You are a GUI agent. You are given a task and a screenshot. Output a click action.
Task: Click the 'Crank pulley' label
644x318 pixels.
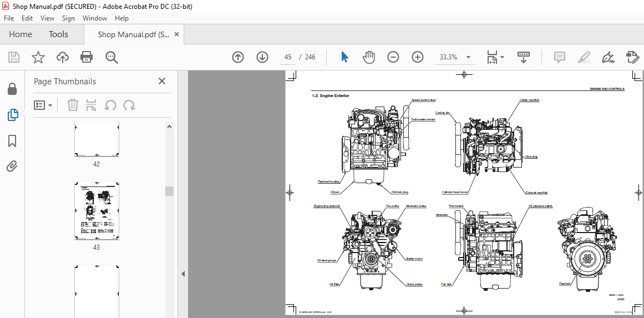[414, 284]
